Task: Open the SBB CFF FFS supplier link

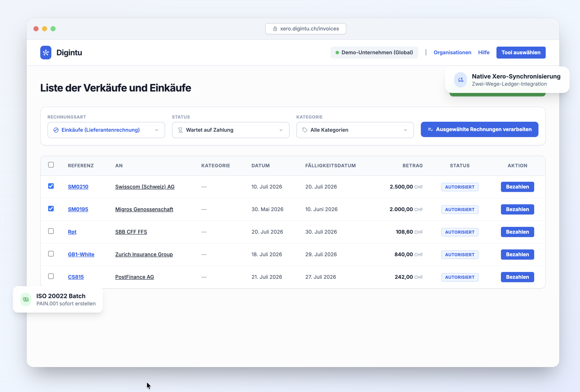Action: tap(131, 232)
